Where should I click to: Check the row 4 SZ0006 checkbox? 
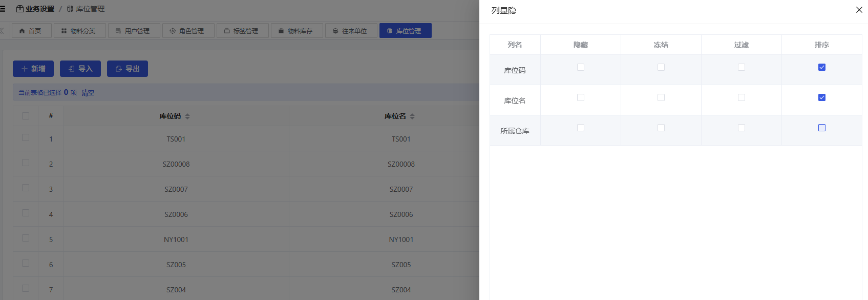26,213
